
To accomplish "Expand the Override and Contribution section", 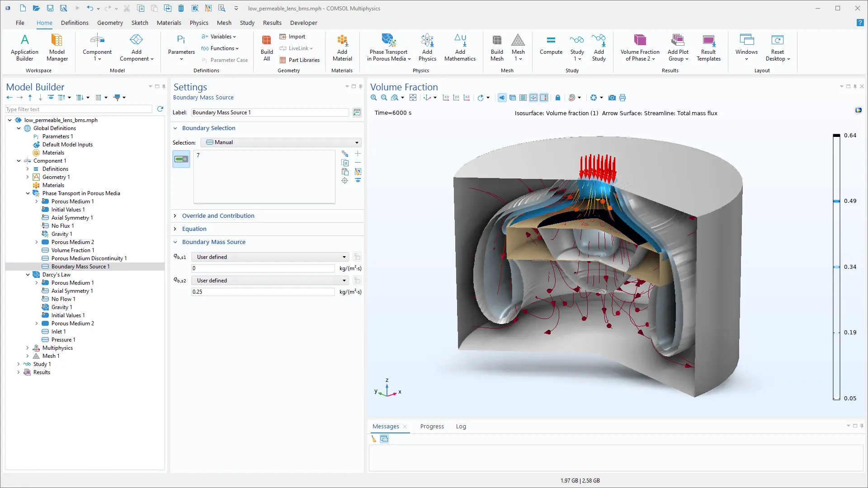I will (x=218, y=216).
